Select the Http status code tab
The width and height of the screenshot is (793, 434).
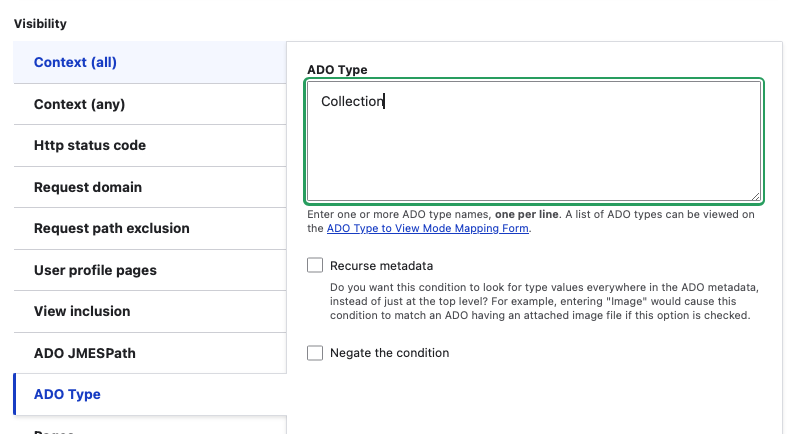click(x=89, y=146)
